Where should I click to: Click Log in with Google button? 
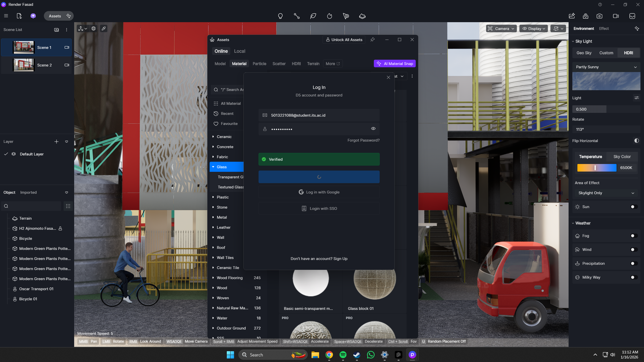tap(319, 192)
